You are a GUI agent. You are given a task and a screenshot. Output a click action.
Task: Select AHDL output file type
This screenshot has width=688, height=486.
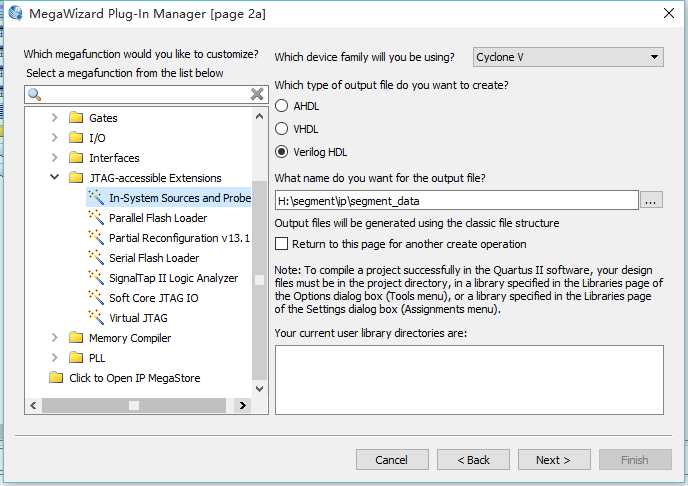click(x=281, y=106)
